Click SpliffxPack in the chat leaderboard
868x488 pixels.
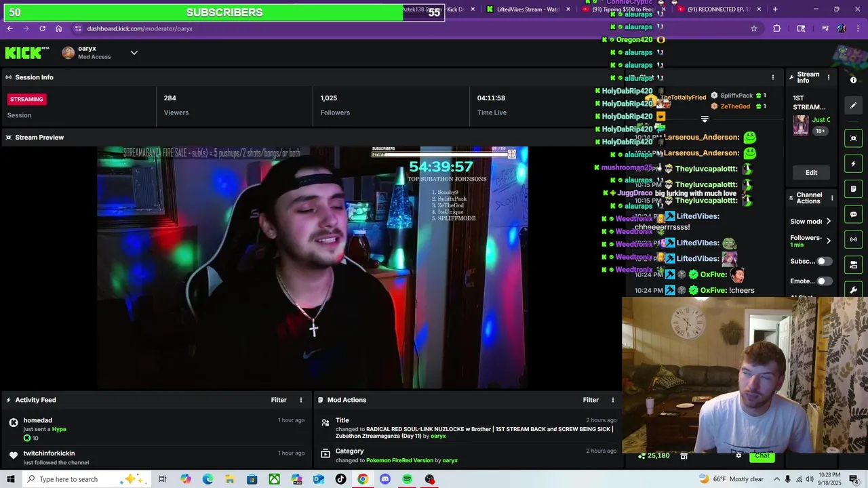tap(736, 96)
